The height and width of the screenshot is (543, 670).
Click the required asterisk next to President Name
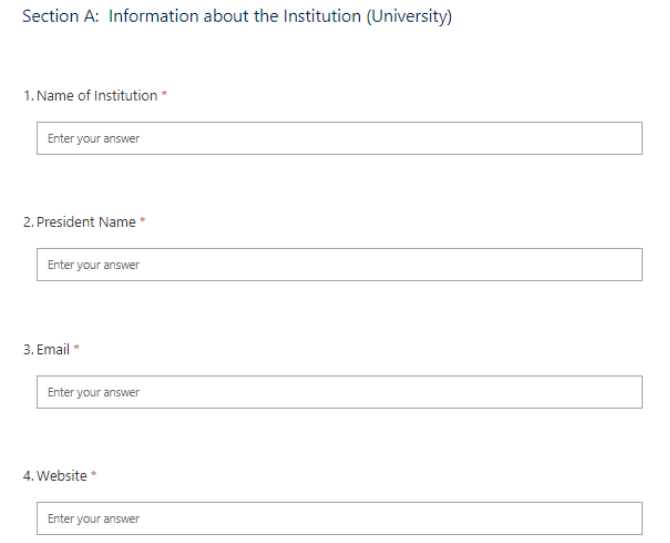click(142, 220)
